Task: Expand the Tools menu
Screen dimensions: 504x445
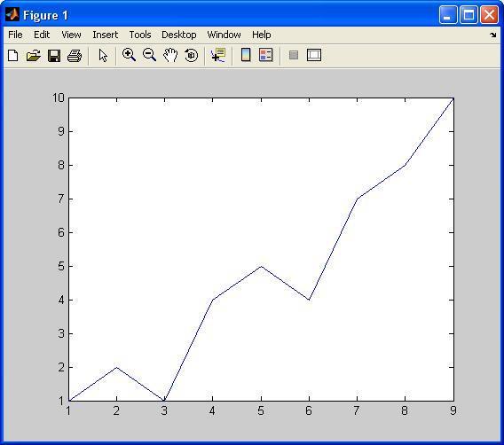Action: [x=140, y=35]
